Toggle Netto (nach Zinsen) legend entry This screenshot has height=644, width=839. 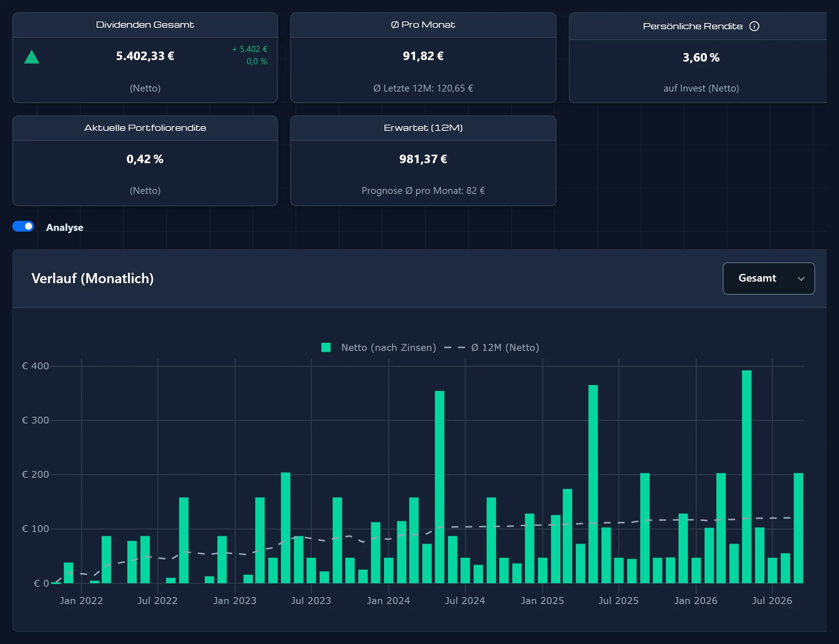379,347
